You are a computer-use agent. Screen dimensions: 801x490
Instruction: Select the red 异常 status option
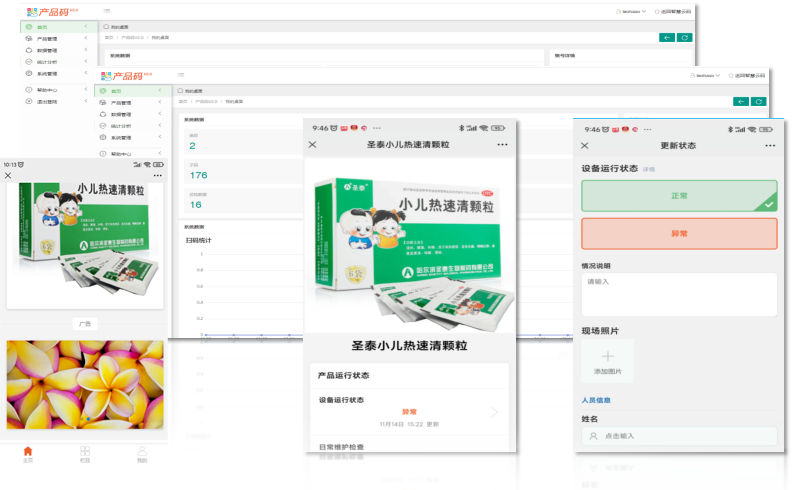[679, 233]
